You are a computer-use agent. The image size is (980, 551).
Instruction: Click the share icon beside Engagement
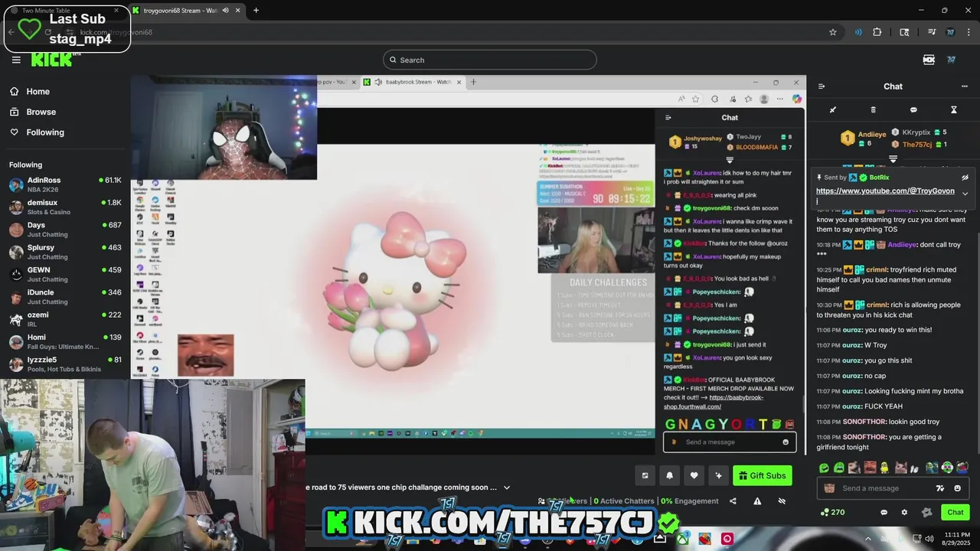tap(733, 501)
